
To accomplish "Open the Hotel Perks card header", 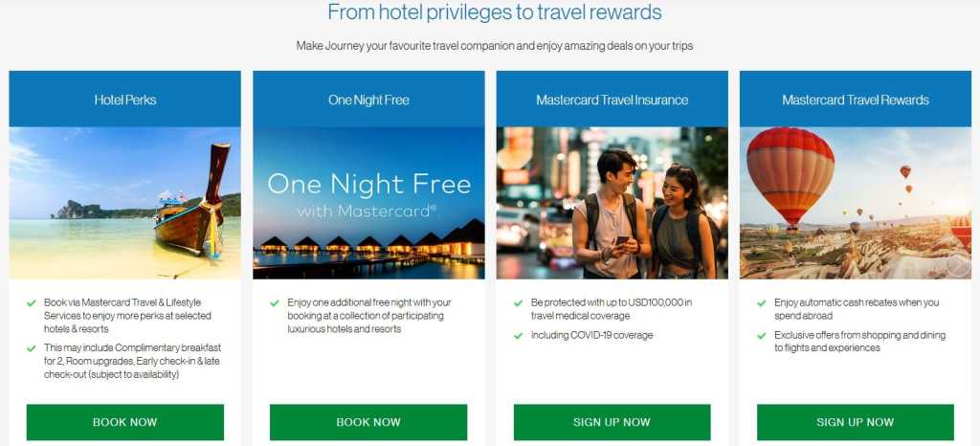I will [x=125, y=100].
